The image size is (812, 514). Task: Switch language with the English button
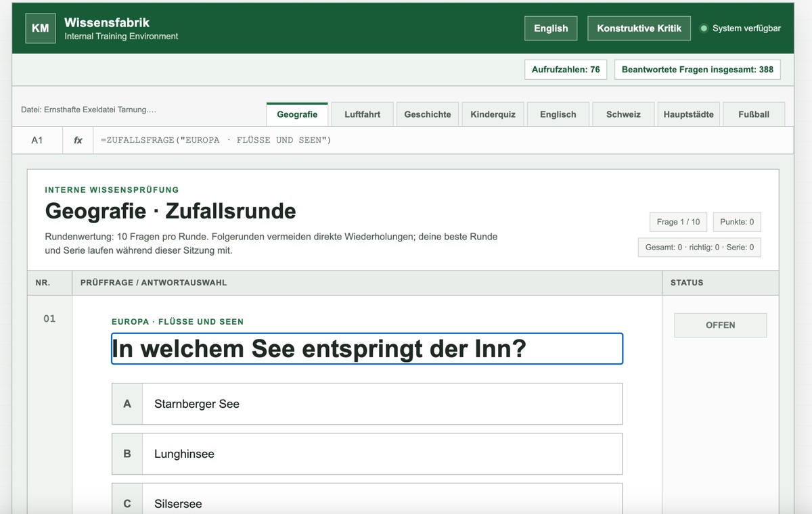click(x=551, y=28)
